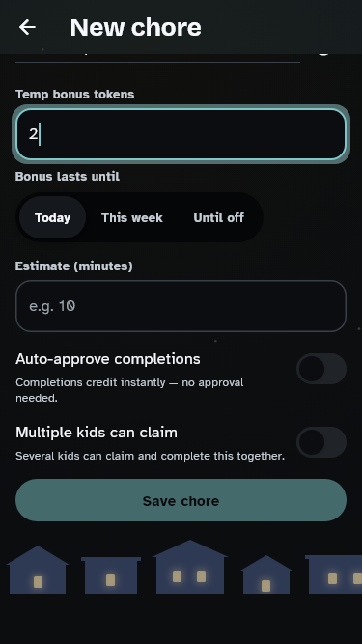Click the Bonus lasts until label

coord(68,176)
